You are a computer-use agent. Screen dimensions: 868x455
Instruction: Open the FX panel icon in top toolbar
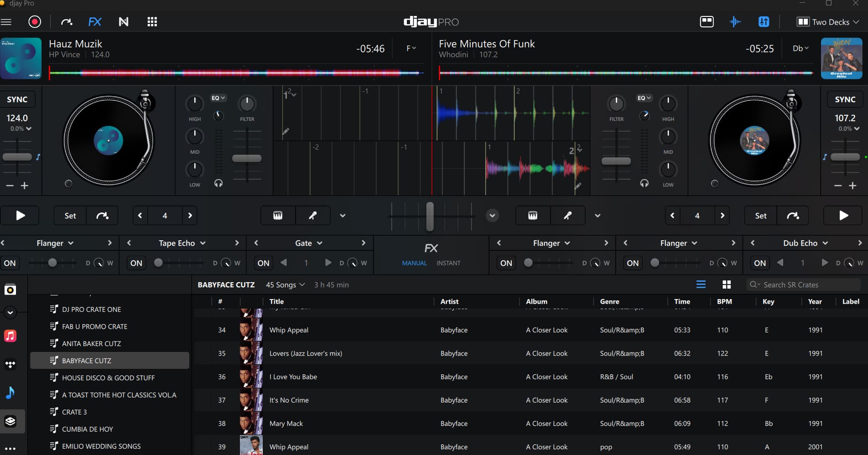tap(95, 22)
